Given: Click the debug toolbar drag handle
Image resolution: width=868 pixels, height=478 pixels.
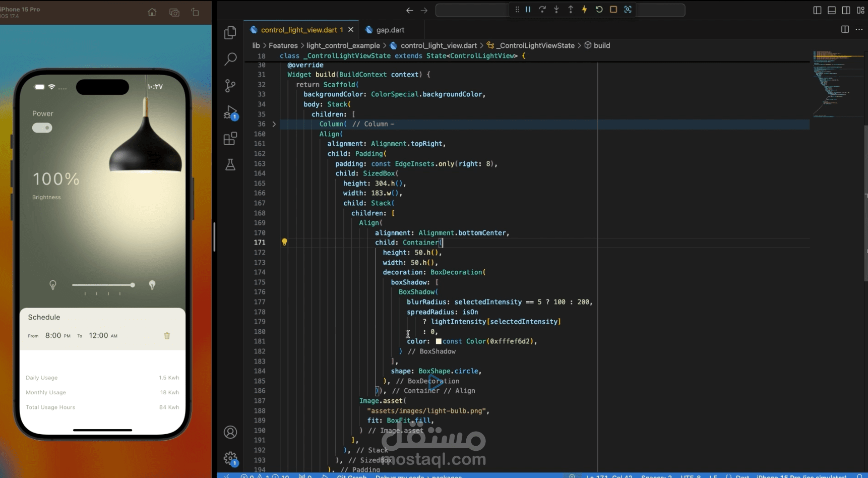Looking at the screenshot, I should tap(517, 9).
